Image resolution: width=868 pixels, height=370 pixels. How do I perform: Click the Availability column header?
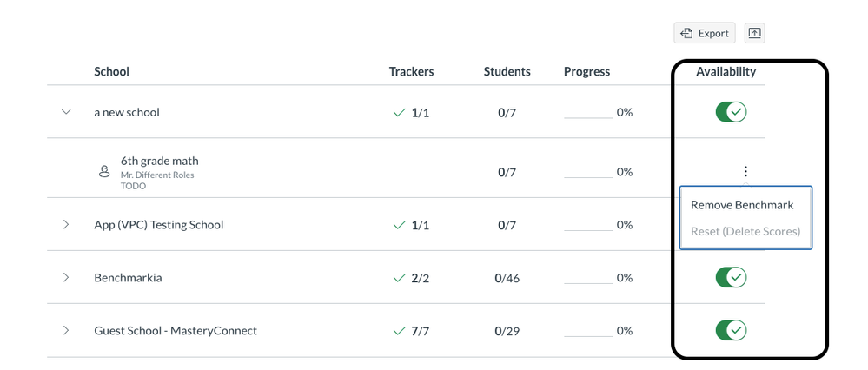point(726,72)
